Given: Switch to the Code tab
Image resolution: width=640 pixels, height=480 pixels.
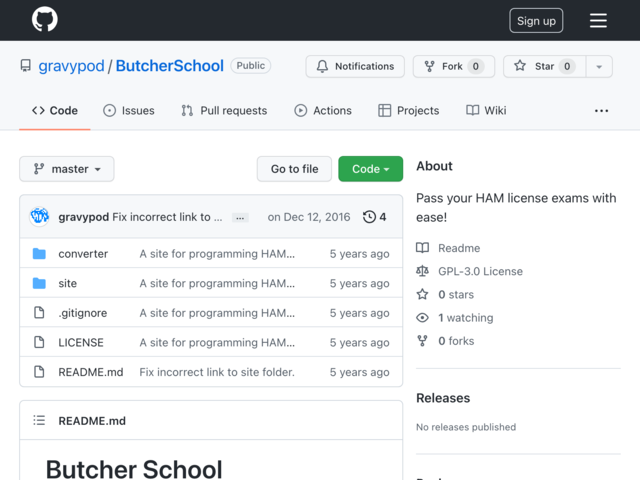Looking at the screenshot, I should (55, 111).
